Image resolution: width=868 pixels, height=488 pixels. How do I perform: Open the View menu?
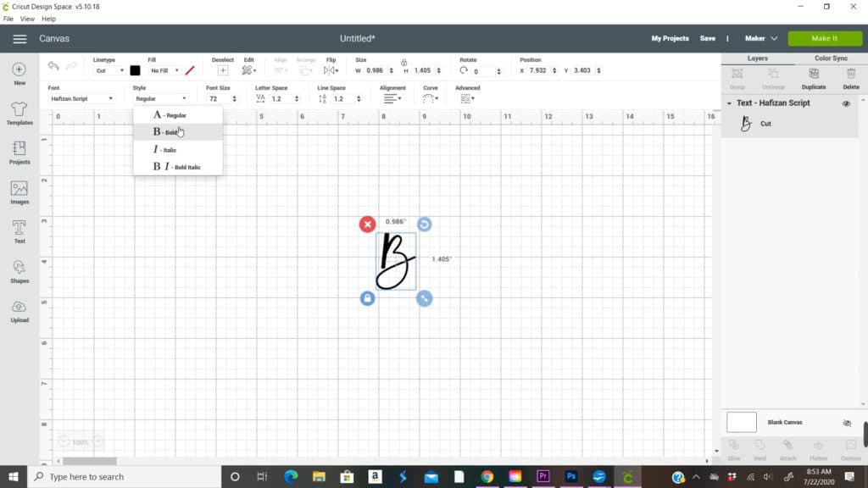pyautogui.click(x=27, y=19)
